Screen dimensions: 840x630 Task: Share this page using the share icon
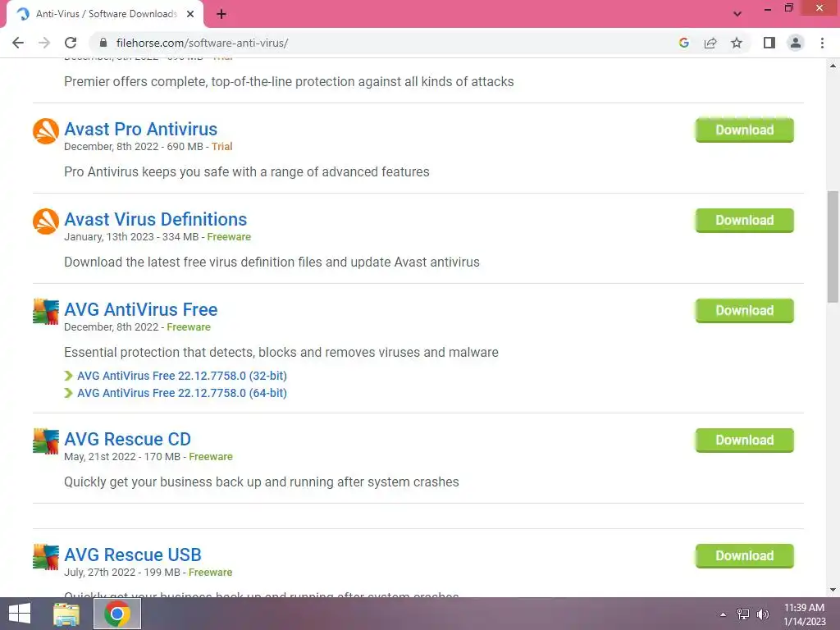[x=710, y=43]
